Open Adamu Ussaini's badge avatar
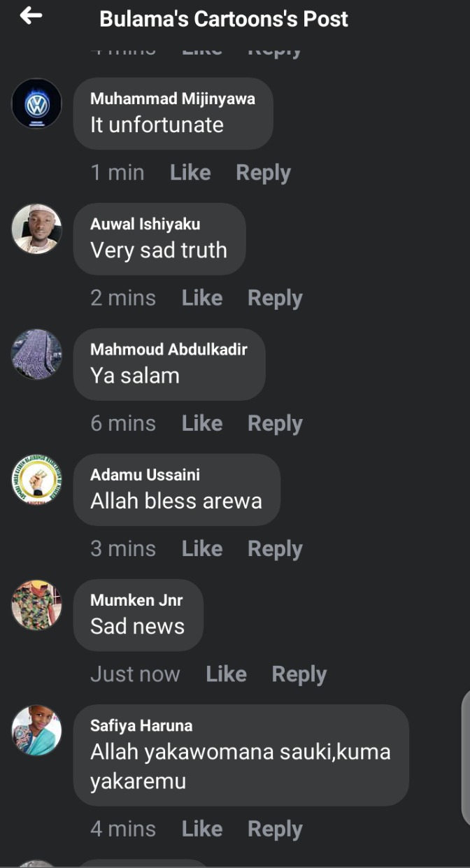 click(x=37, y=480)
